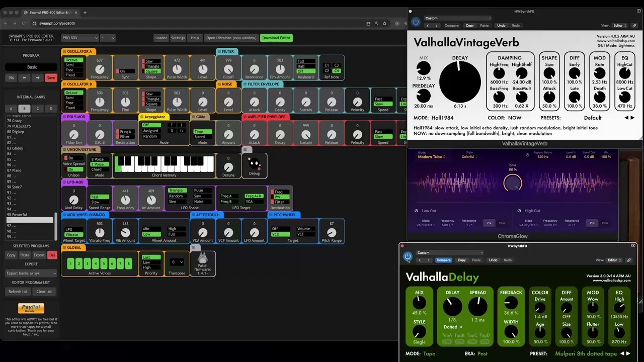Select arpeggiator down arrow mode
Screen dimensions: 644x362
point(181,125)
